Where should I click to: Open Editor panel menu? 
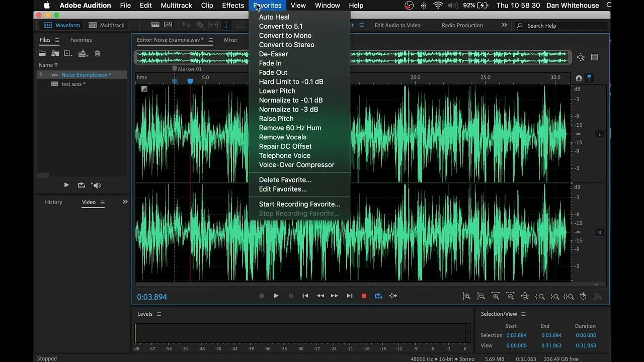click(x=210, y=40)
